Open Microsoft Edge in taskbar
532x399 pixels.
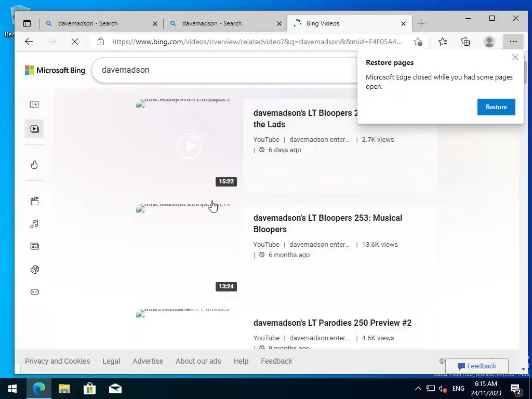pos(38,389)
